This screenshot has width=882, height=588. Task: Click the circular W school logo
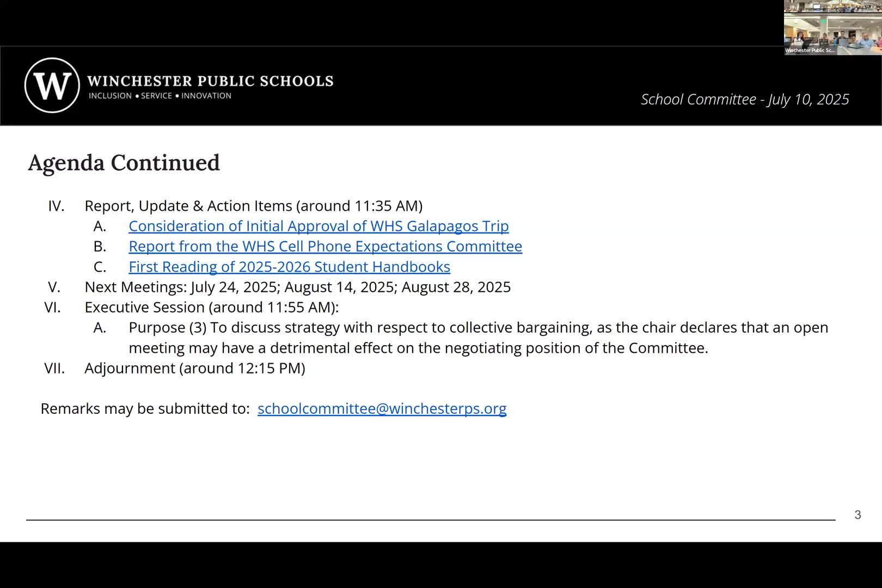point(52,85)
